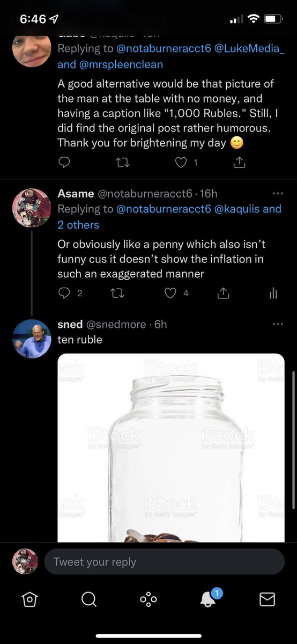Like Asame's tweet with 4 likes
The image size is (297, 644).
(170, 293)
